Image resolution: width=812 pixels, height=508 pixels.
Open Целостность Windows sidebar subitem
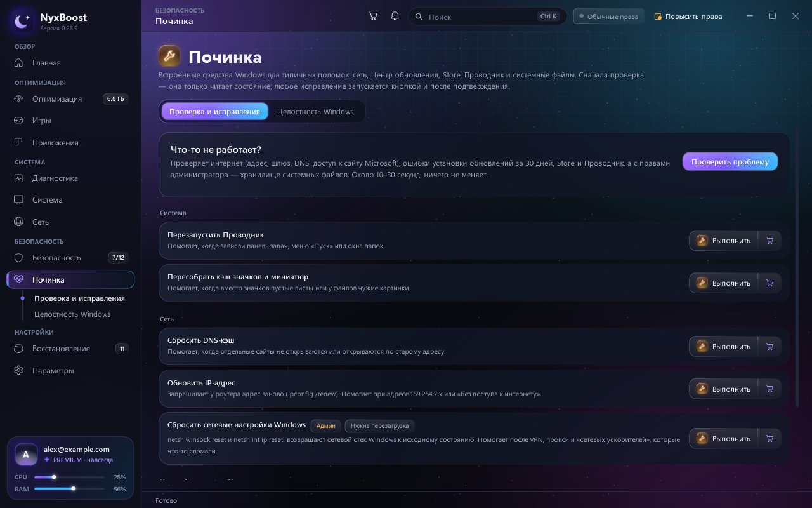[x=72, y=314]
